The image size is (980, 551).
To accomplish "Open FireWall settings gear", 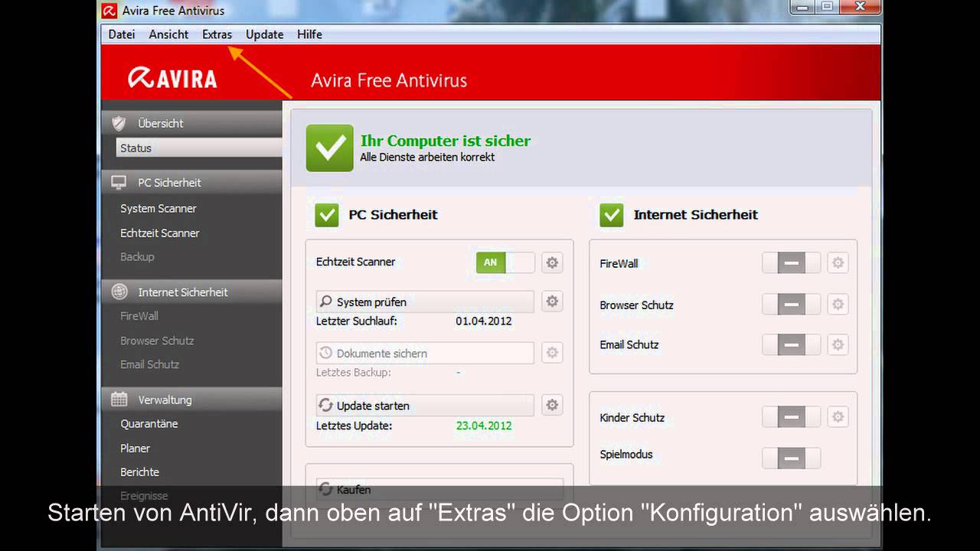I will coord(838,263).
